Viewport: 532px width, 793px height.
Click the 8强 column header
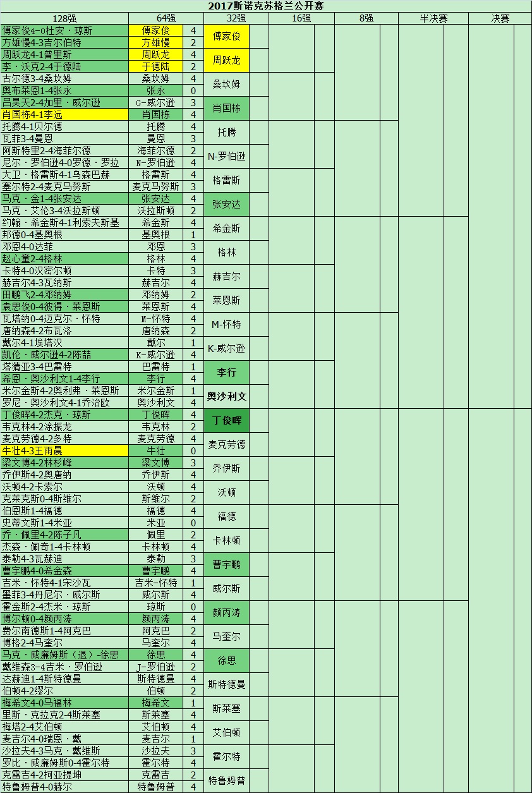[366, 18]
